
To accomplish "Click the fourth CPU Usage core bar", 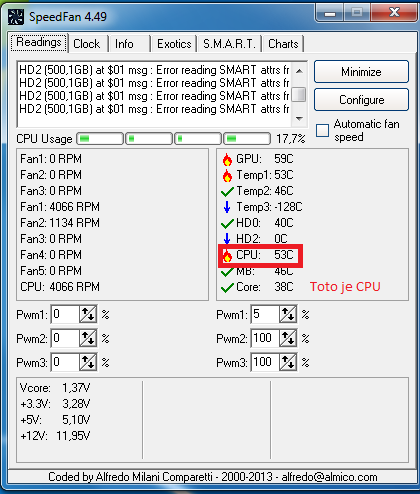I will (x=247, y=139).
